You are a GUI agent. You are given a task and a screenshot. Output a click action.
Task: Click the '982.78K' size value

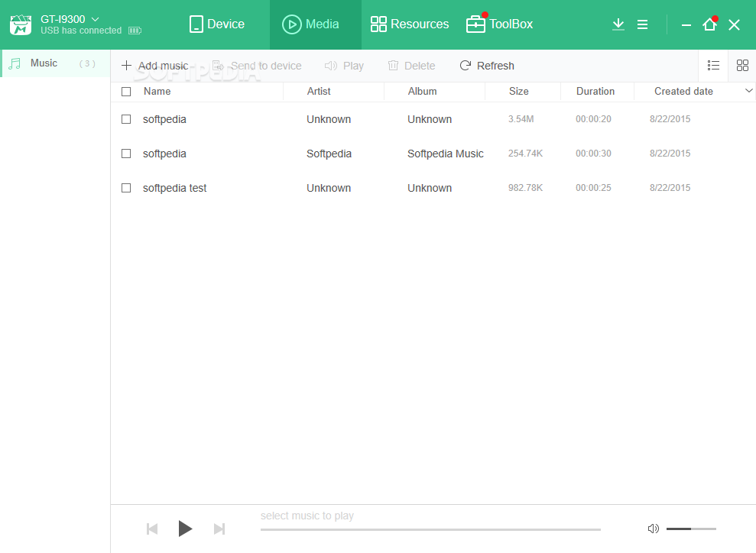tap(526, 187)
